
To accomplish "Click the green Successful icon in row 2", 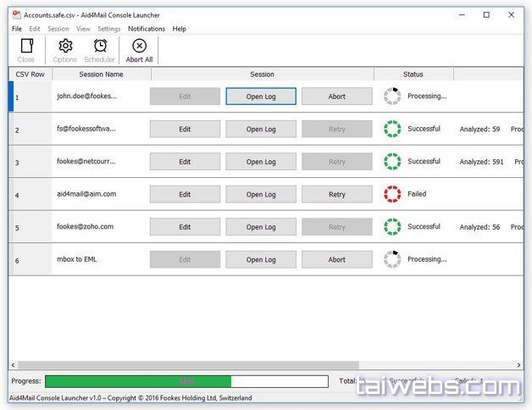I will tap(392, 129).
